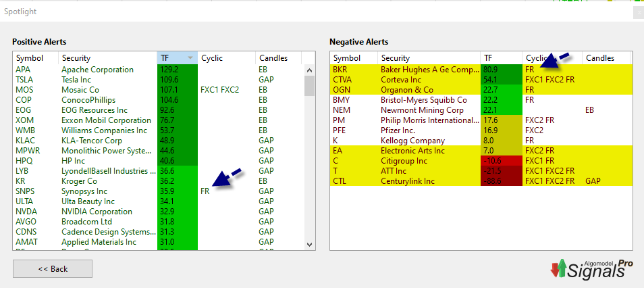Click TF value -88.6 cell
644x288 pixels.
tap(501, 181)
